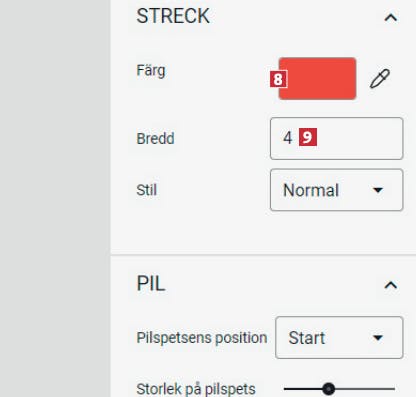Open the red Färg color swatch
The height and width of the screenshot is (397, 416).
click(x=317, y=78)
